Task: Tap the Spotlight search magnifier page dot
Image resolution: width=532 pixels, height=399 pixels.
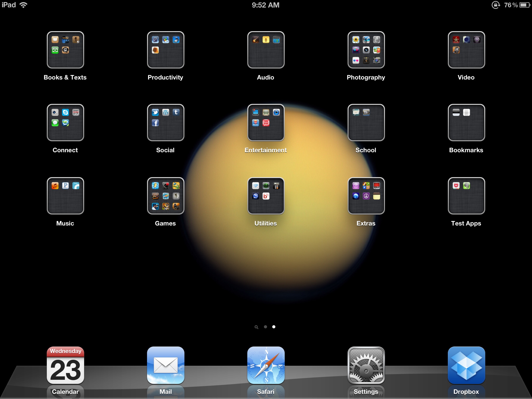Action: (256, 327)
